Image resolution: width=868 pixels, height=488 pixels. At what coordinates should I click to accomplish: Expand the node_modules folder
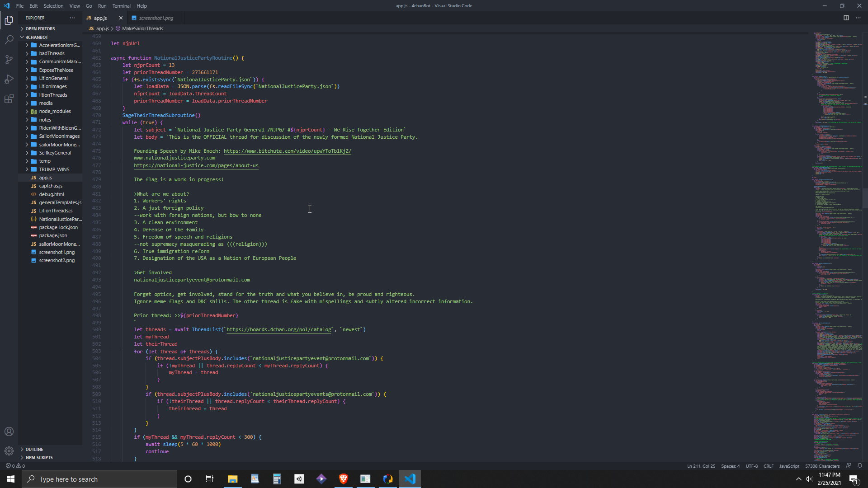[50, 111]
